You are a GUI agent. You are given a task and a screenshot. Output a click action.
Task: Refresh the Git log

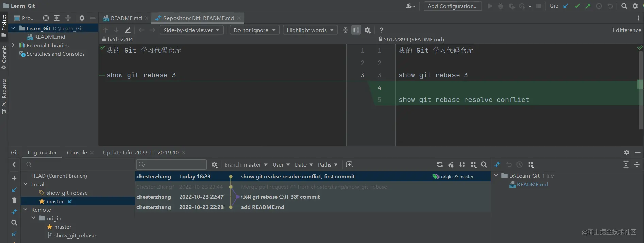pyautogui.click(x=440, y=164)
